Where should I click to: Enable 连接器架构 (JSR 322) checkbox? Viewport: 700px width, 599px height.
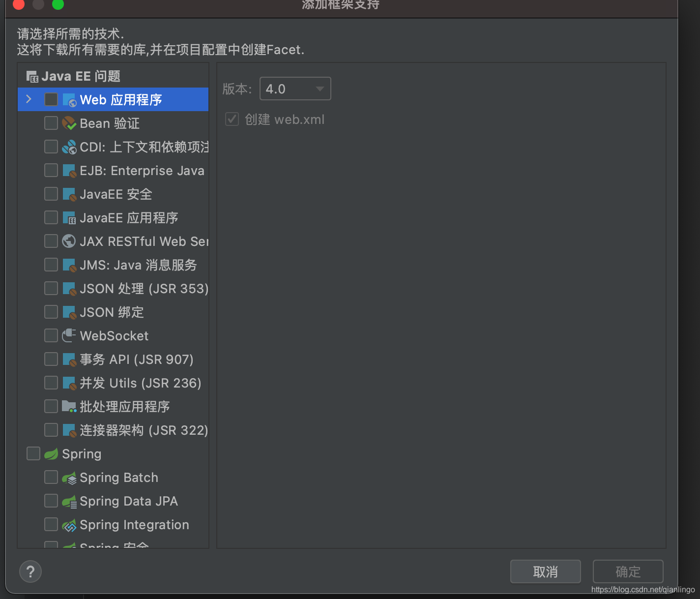coord(51,430)
